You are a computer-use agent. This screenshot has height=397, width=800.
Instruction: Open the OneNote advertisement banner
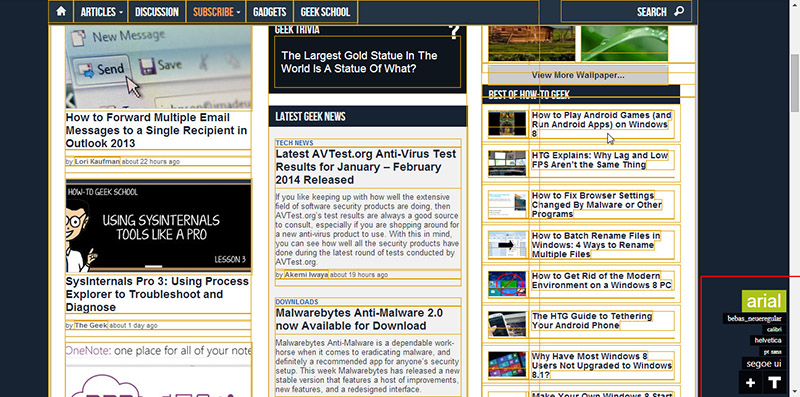click(x=159, y=369)
